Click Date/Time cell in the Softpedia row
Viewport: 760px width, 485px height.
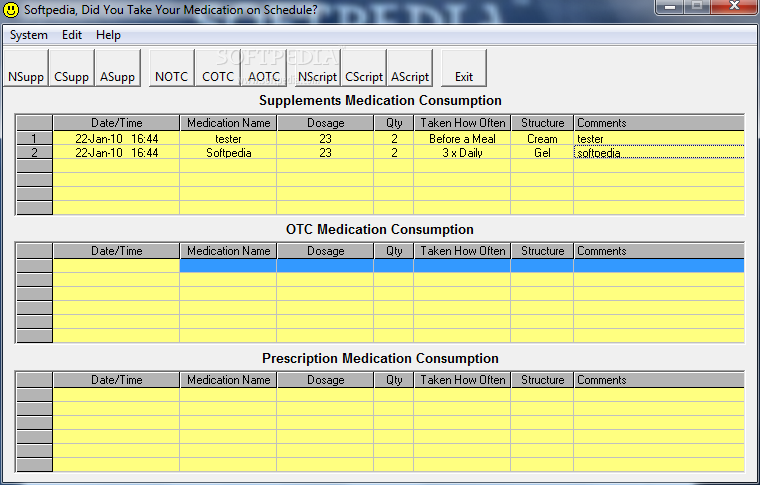(116, 153)
